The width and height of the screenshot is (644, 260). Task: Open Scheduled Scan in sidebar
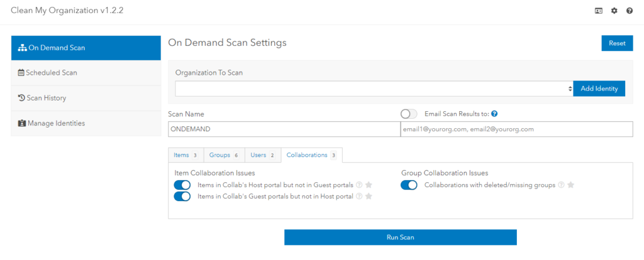click(x=86, y=73)
